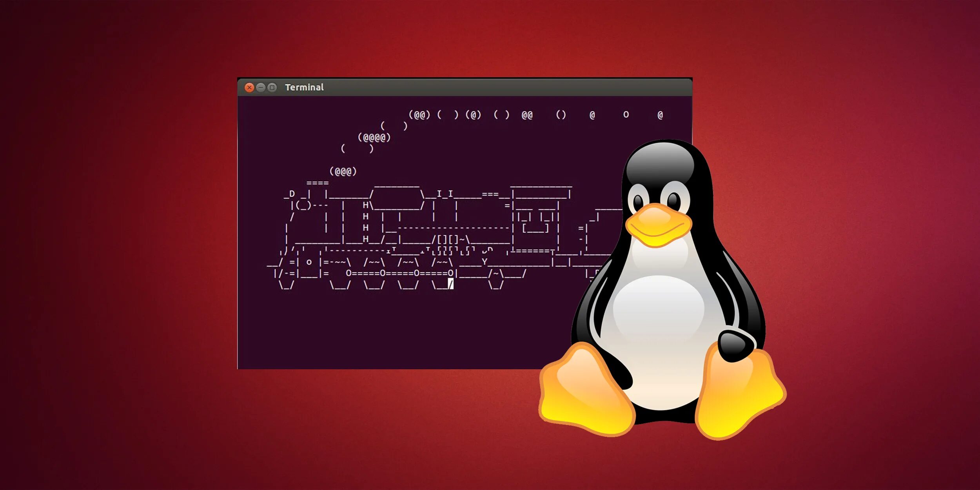Click the (@@@) smoke puff above chimney

click(343, 171)
